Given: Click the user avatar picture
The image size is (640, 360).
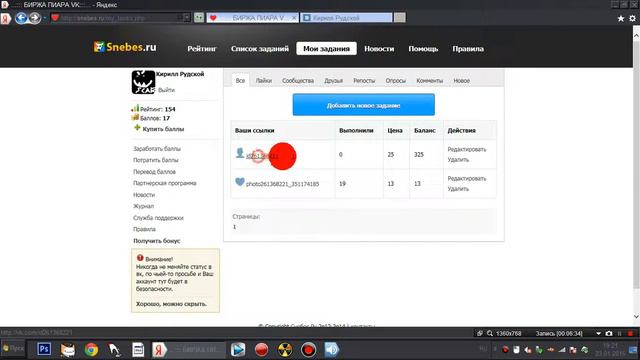Looking at the screenshot, I should [143, 82].
